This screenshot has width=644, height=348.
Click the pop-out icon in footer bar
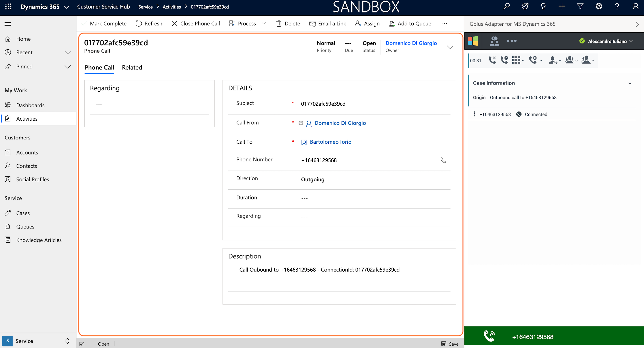click(82, 344)
